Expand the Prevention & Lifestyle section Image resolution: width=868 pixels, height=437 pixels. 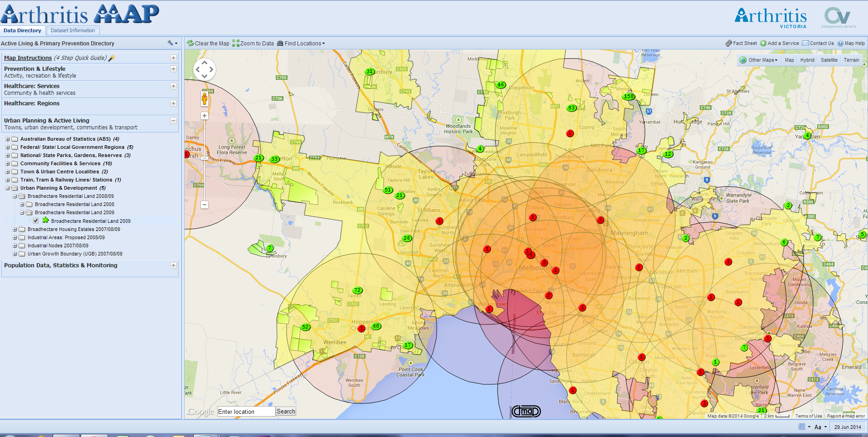(173, 69)
